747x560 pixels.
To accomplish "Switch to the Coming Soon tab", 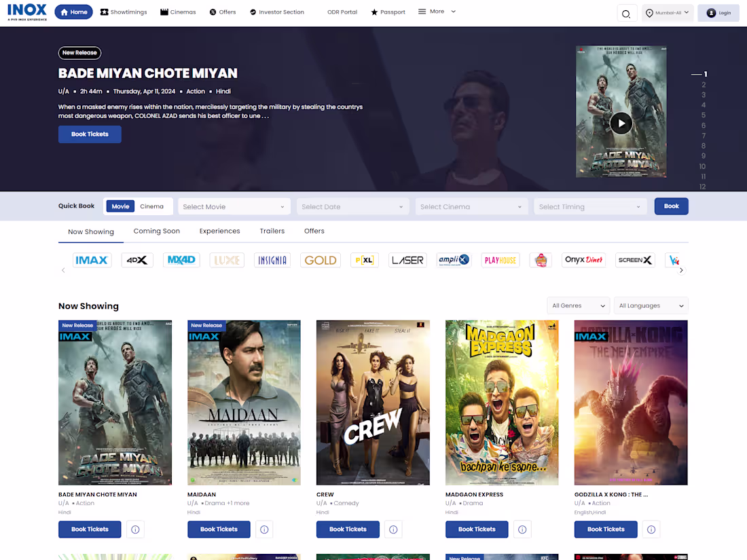I will [x=156, y=231].
